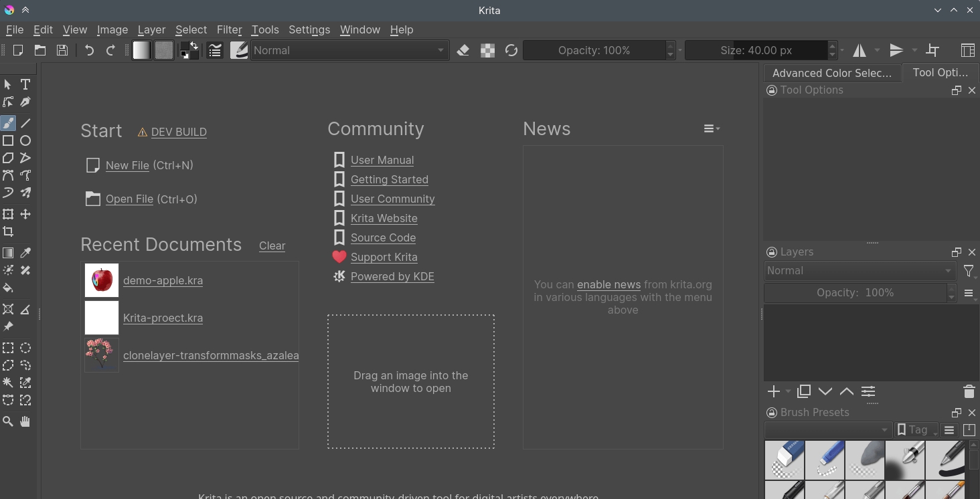Clear the recent documents list

[x=272, y=246]
